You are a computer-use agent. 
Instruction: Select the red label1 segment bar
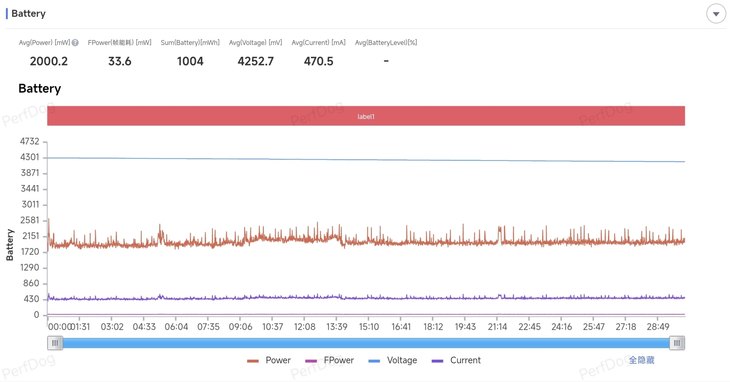pyautogui.click(x=366, y=116)
